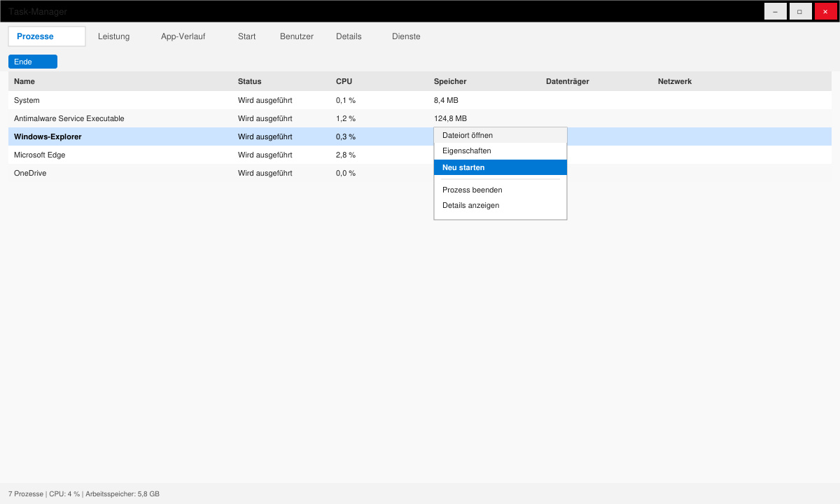
Task: Select Details anzeigen menu entry
Action: pyautogui.click(x=500, y=205)
